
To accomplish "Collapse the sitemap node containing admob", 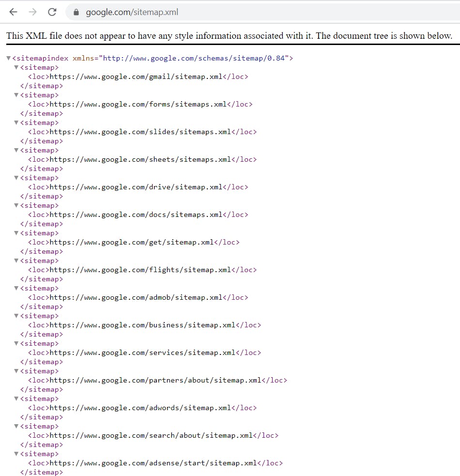I will pos(16,288).
